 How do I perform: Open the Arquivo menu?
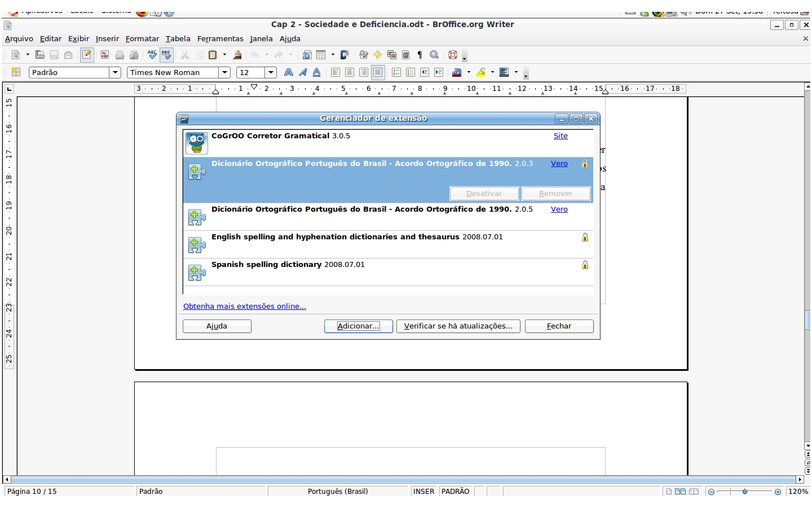19,38
